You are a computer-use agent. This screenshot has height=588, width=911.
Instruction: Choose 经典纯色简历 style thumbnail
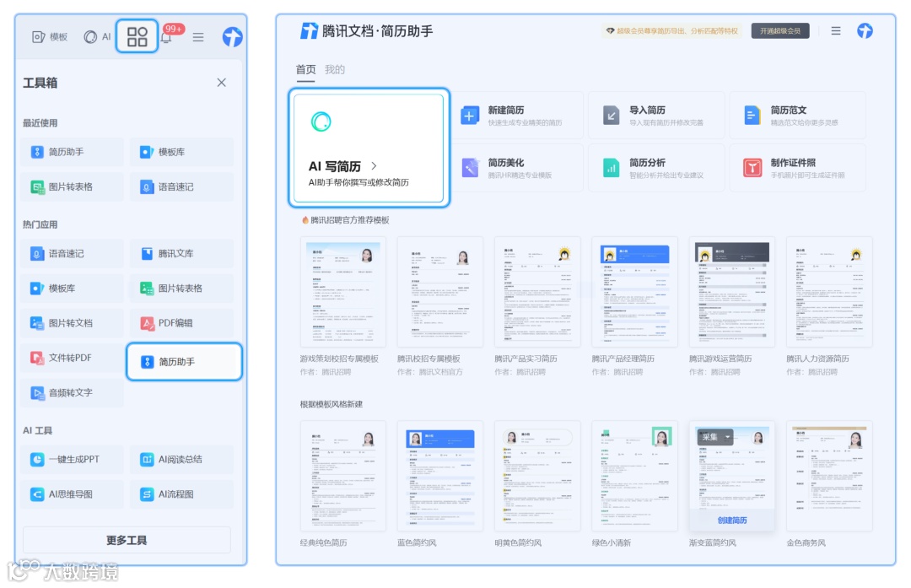342,476
